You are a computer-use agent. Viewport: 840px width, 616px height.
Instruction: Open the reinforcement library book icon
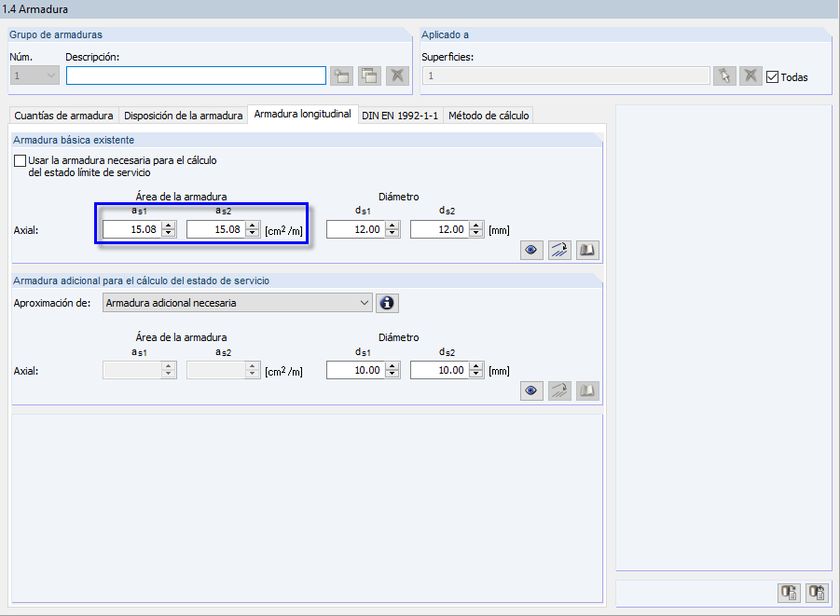(587, 250)
